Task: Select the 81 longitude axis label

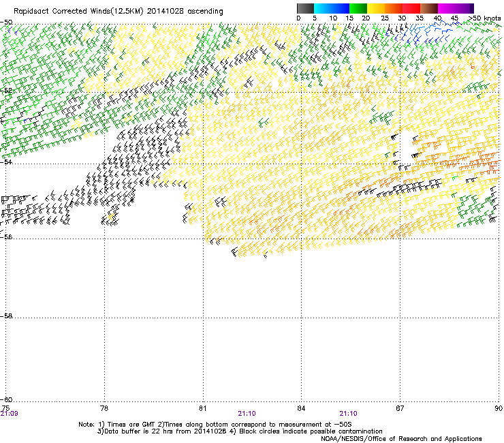Action: pyautogui.click(x=202, y=408)
